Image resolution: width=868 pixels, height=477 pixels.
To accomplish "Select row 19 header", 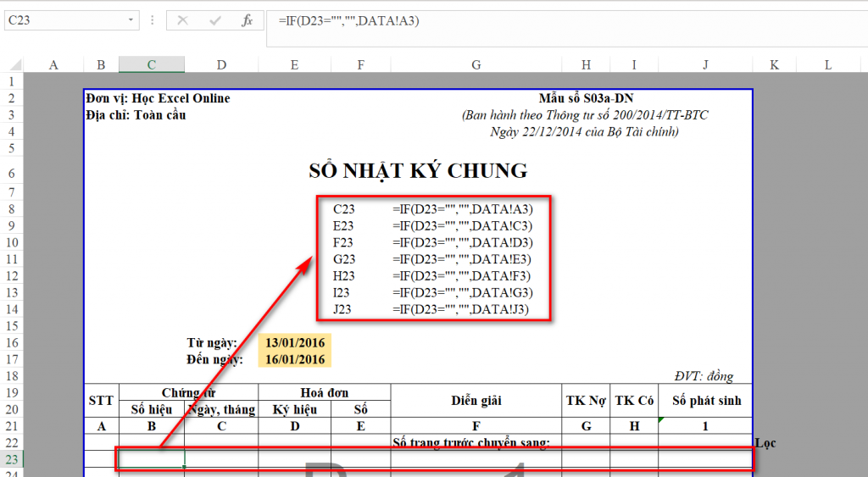I will click(x=12, y=392).
